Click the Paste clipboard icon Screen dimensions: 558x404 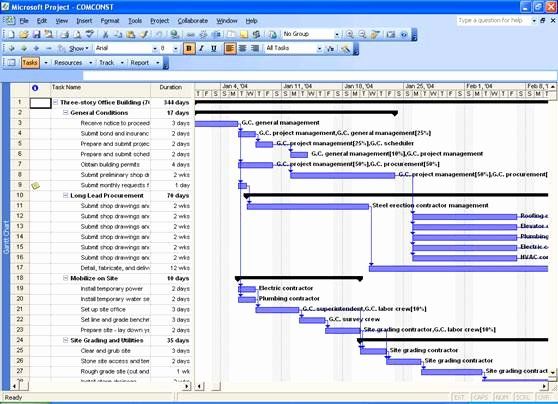(x=131, y=35)
